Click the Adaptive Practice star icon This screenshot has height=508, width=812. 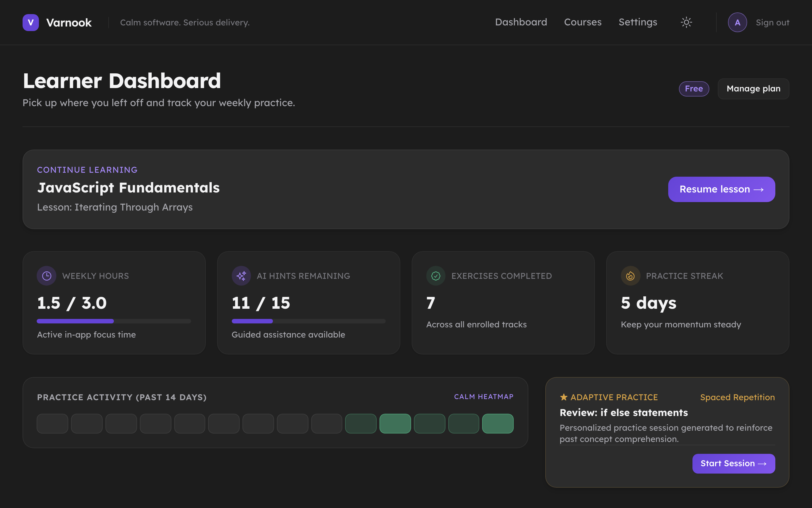[564, 397]
